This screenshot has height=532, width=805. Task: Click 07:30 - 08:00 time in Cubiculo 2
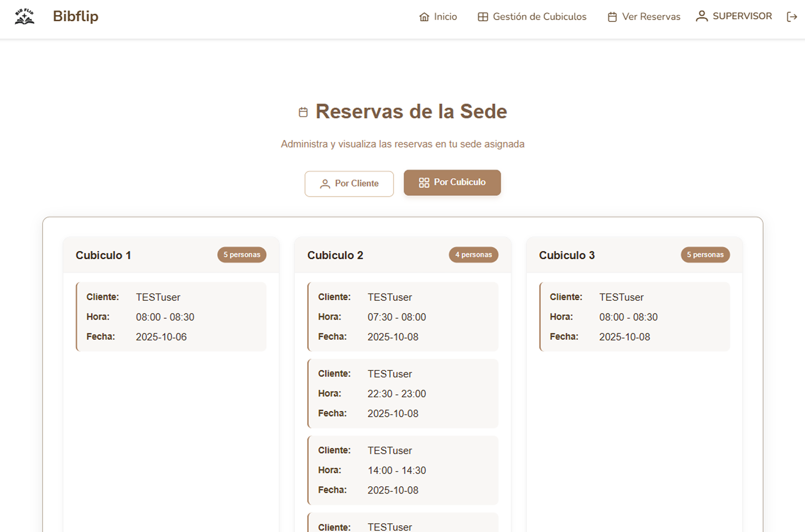point(397,317)
